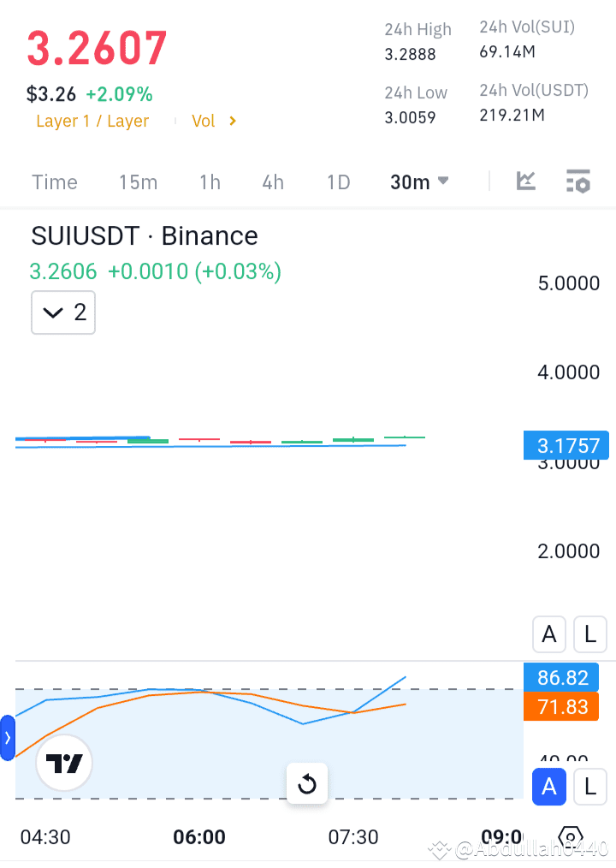Toggle log scale L on the main chart
This screenshot has width=616, height=868.
[x=589, y=634]
